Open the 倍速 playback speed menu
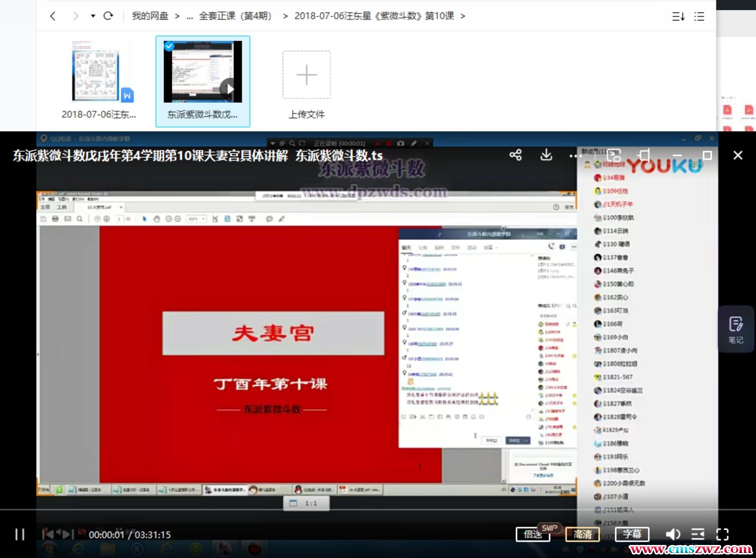Image resolution: width=756 pixels, height=558 pixels. (533, 534)
